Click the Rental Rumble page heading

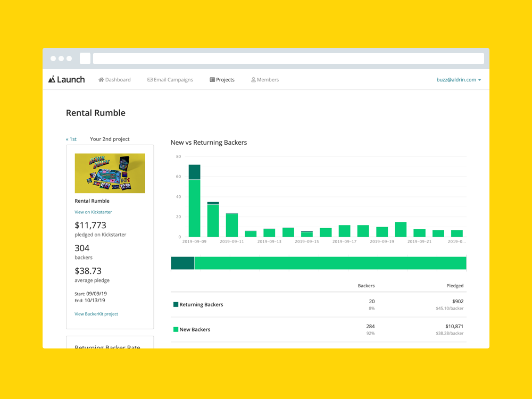click(96, 113)
